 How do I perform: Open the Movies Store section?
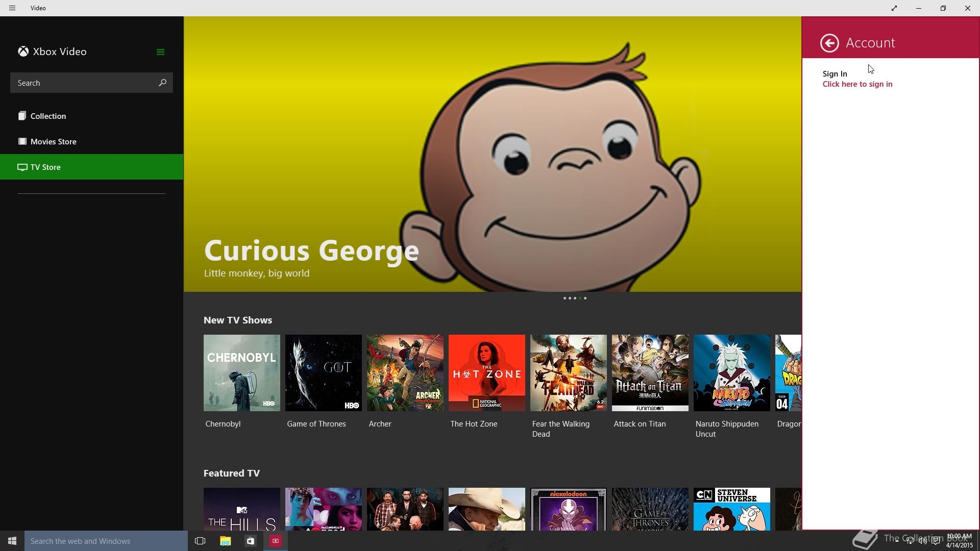92,141
